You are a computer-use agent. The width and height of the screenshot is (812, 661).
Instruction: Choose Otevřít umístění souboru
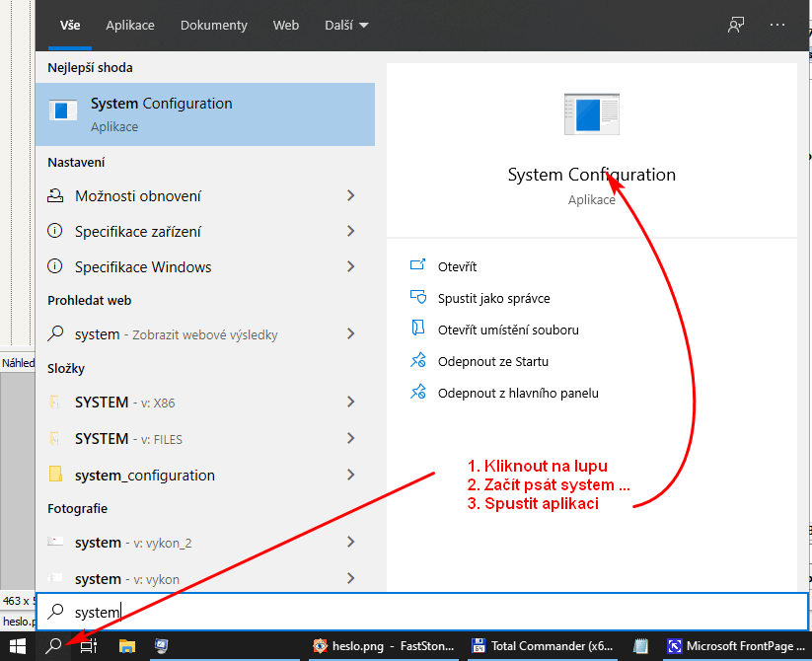(507, 330)
